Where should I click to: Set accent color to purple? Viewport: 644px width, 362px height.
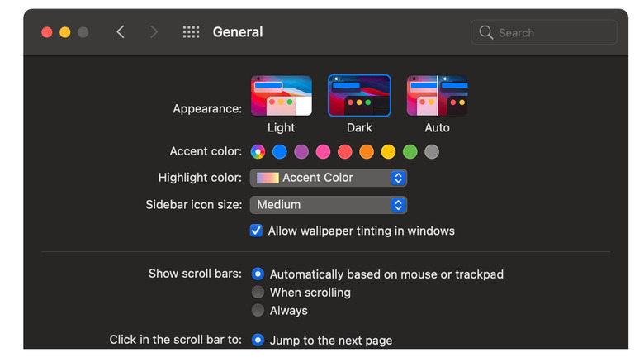[301, 152]
